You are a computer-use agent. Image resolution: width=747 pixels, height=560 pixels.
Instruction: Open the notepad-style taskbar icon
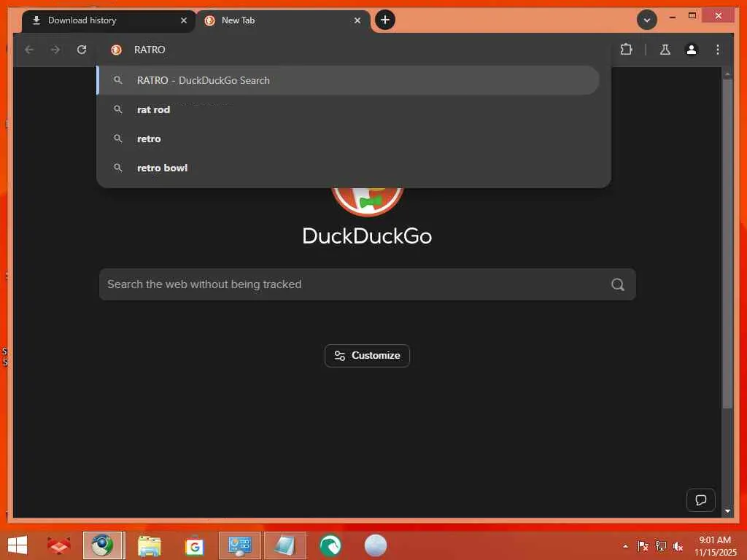click(x=285, y=545)
